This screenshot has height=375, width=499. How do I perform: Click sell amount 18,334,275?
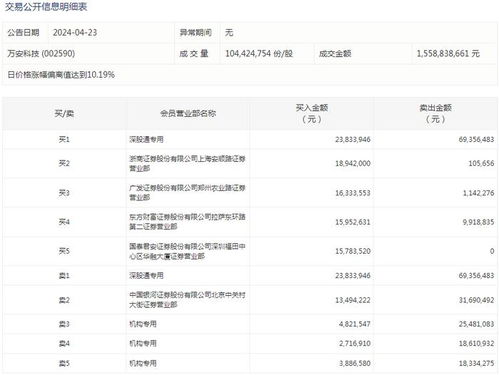coord(476,363)
